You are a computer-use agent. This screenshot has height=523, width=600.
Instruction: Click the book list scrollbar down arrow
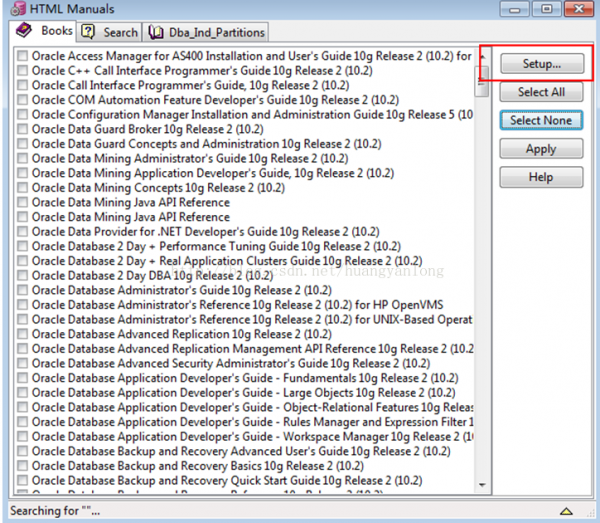click(x=483, y=485)
